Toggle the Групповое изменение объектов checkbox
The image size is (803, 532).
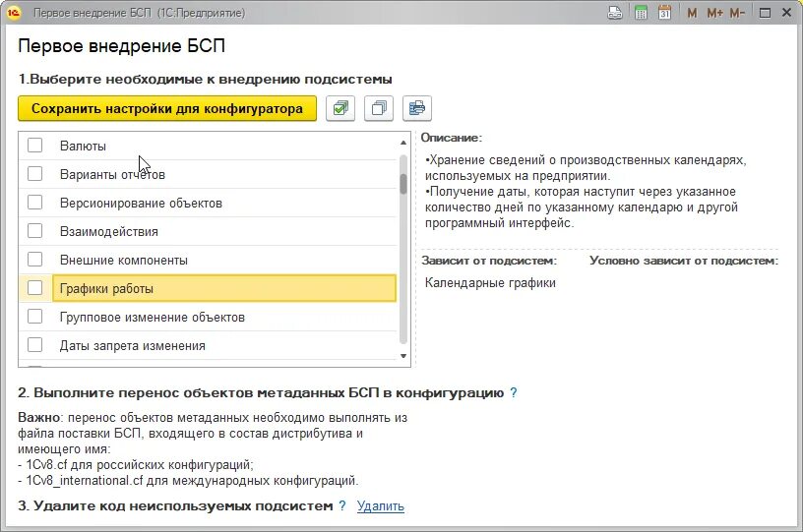(x=34, y=317)
